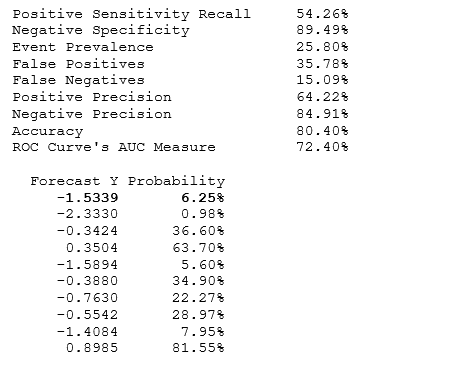Select the 0.3504 forecast value

[92, 248]
